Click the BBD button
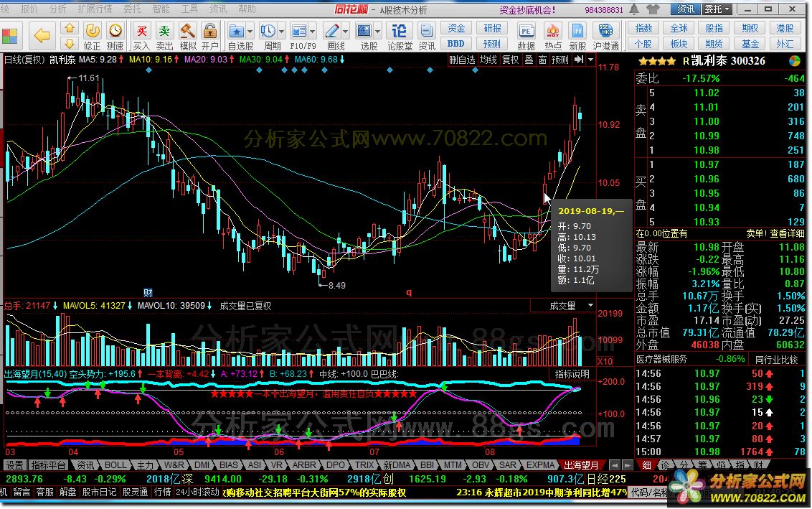Screen dimensions: 812x509 [x=456, y=44]
